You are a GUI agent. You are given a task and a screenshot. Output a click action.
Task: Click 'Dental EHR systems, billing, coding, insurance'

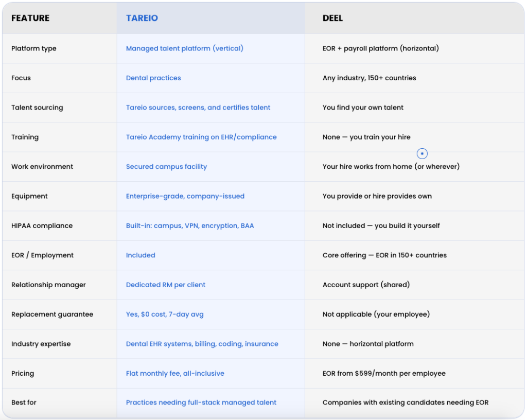point(202,344)
